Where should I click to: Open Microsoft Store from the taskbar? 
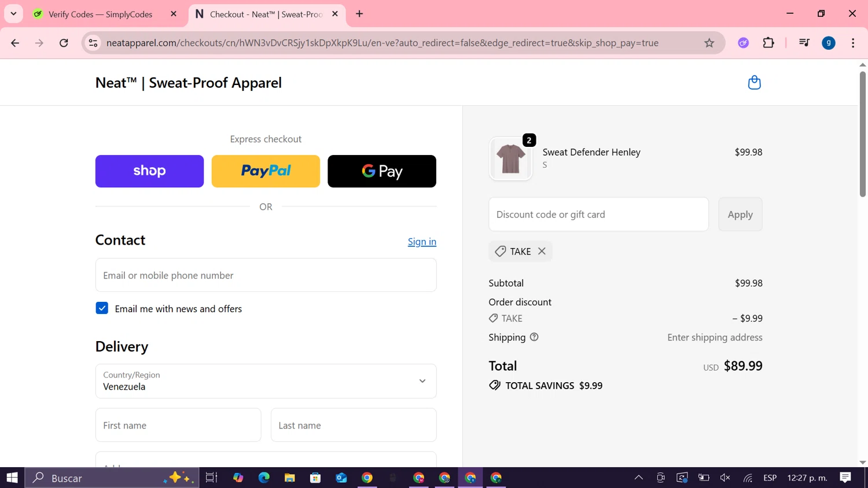coord(315,478)
